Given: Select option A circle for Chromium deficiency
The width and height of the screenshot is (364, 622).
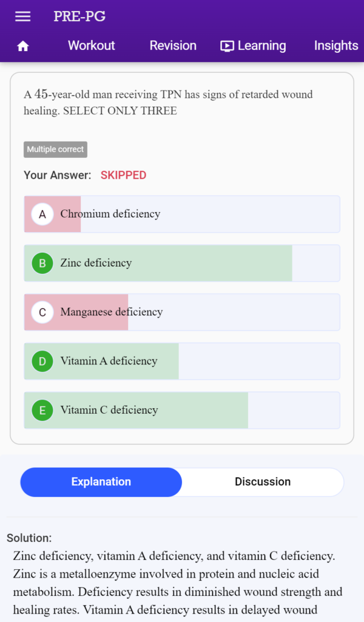Looking at the screenshot, I should [42, 214].
